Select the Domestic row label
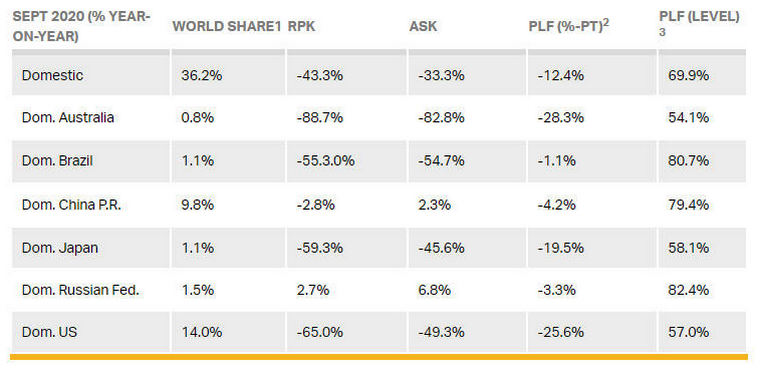This screenshot has height=377, width=760. tap(52, 75)
